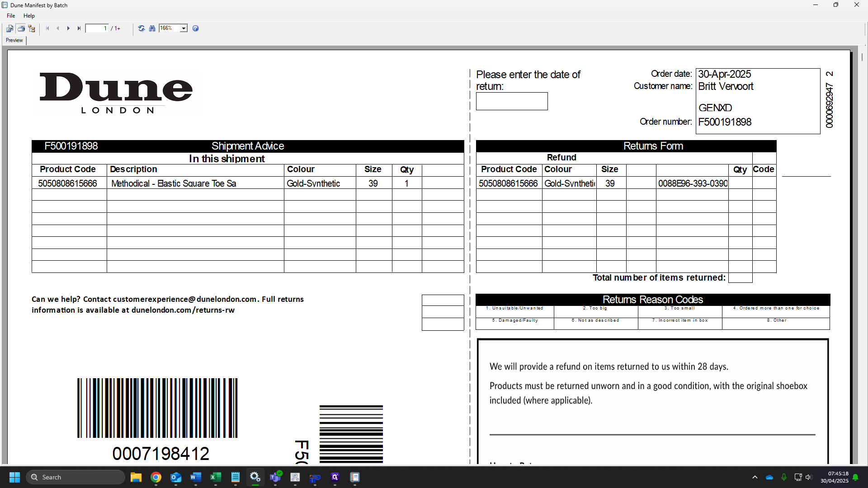Go to the previous page arrow
Screen dimensions: 868x488
click(x=58, y=28)
